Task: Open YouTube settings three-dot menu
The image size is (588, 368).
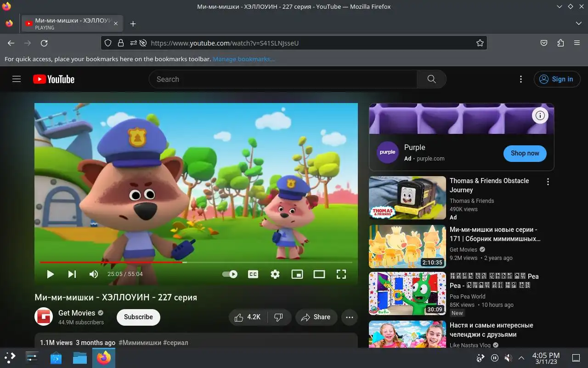Action: point(520,79)
